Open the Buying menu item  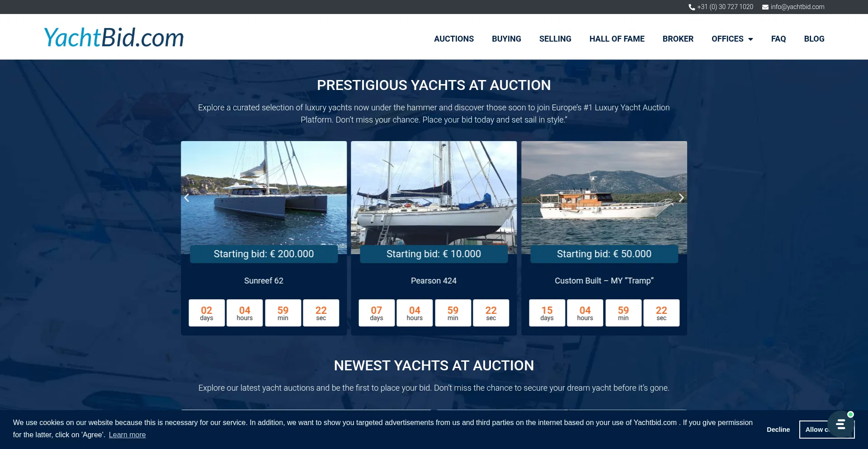point(506,39)
